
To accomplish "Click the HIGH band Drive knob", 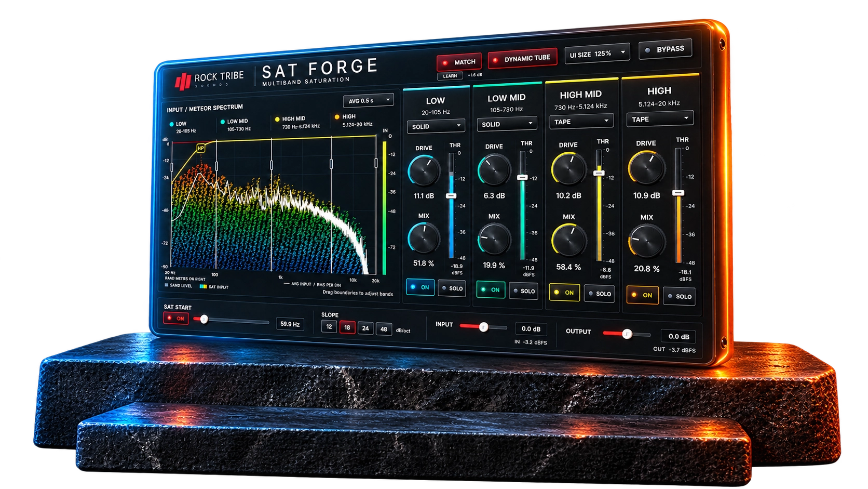I will coord(646,168).
